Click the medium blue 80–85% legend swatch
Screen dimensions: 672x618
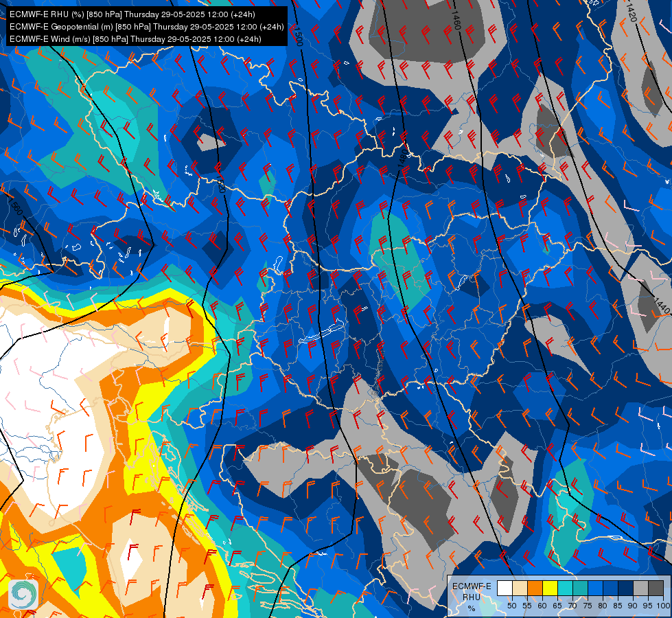pos(611,588)
